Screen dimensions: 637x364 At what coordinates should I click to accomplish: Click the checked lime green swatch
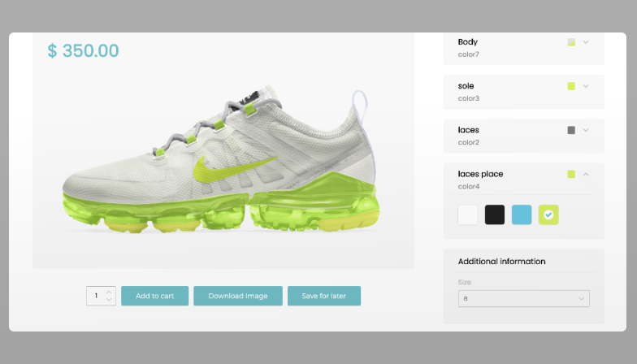(x=548, y=214)
